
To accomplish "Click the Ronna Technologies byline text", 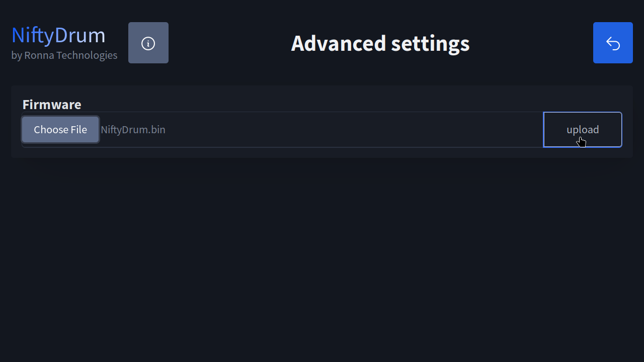I will 64,55.
